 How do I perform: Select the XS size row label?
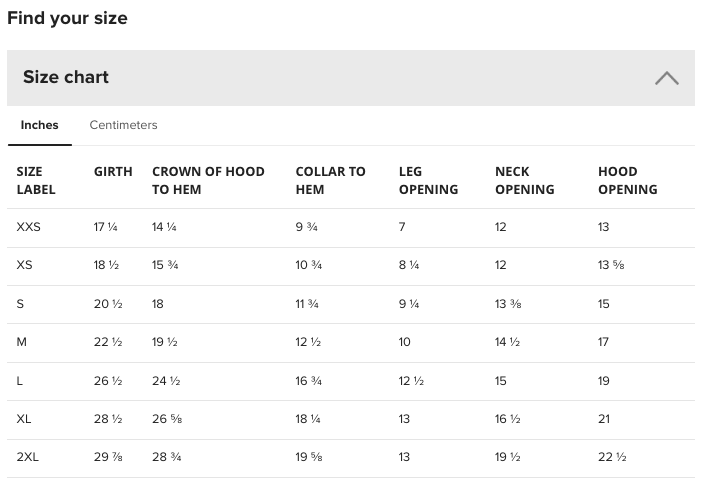tap(25, 265)
